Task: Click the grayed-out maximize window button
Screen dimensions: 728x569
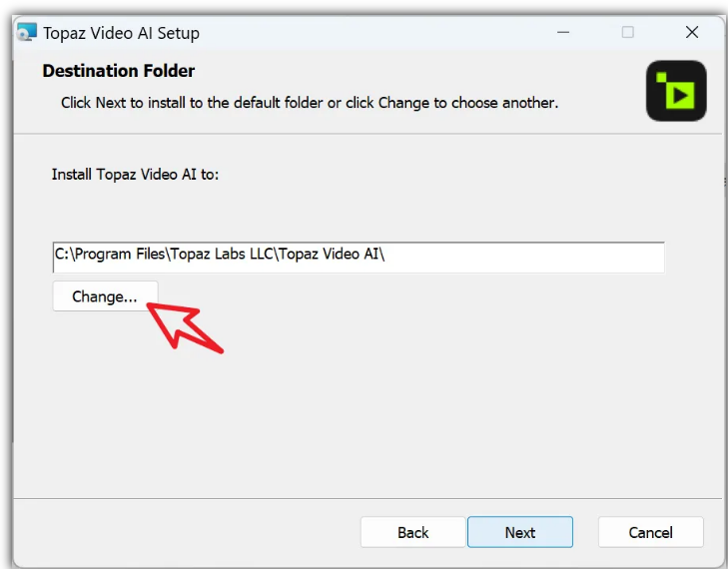Action: (628, 32)
